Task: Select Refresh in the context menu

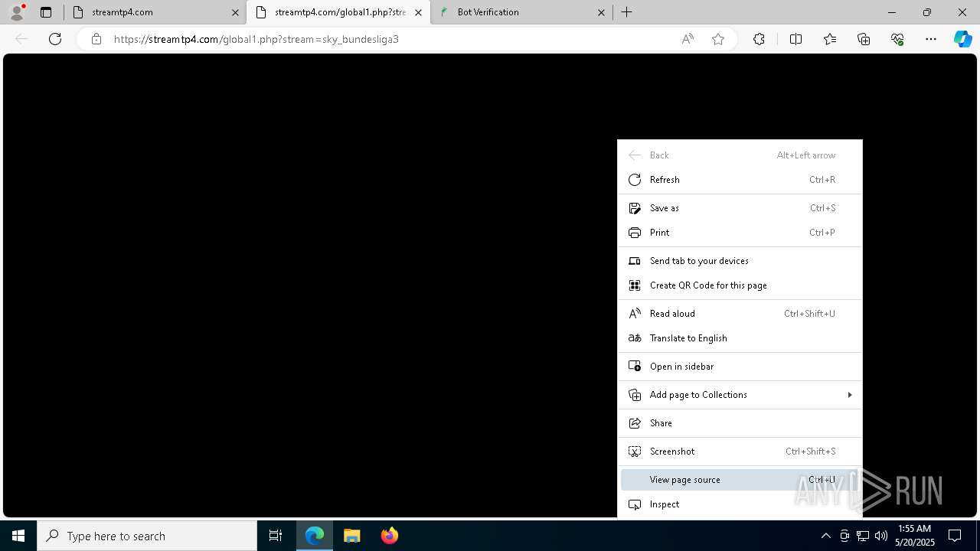Action: pos(740,180)
